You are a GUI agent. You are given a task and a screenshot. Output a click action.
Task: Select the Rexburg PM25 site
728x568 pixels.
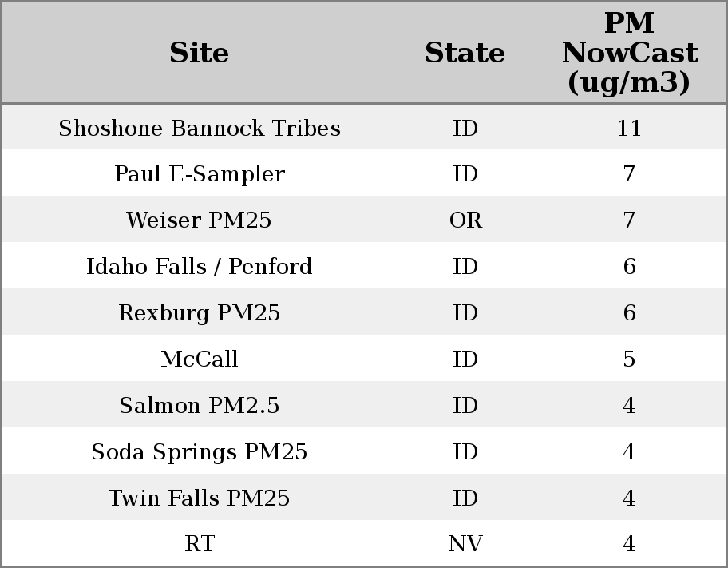click(x=199, y=313)
